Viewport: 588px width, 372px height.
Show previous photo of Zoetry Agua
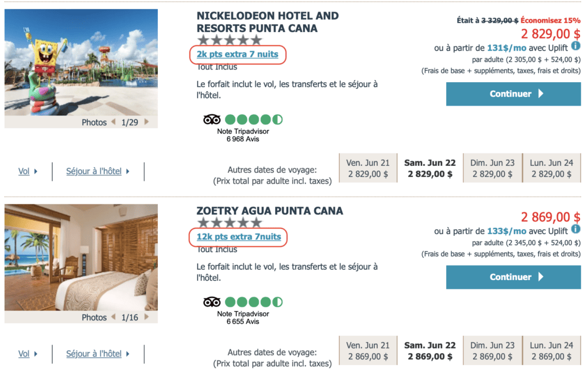(x=113, y=317)
